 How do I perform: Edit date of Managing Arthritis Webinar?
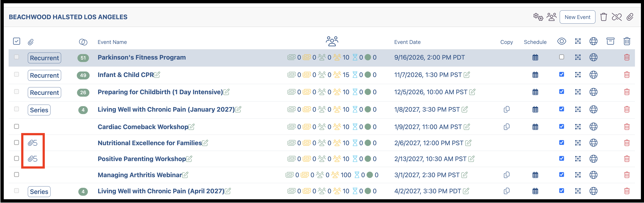(464, 175)
